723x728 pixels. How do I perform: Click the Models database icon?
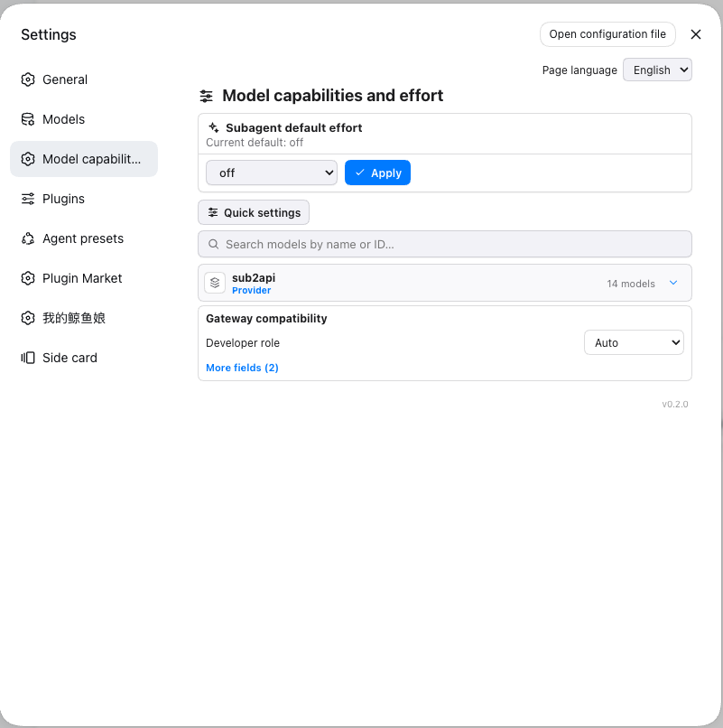click(28, 119)
